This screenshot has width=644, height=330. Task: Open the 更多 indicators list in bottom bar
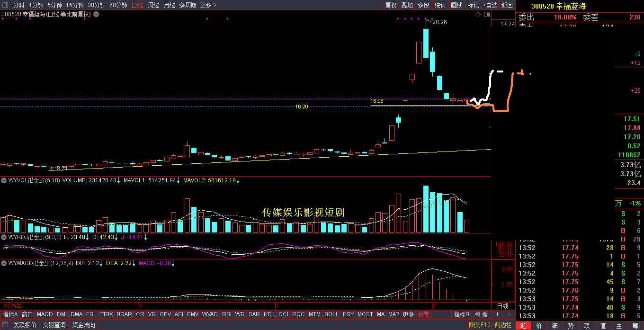coord(408,314)
